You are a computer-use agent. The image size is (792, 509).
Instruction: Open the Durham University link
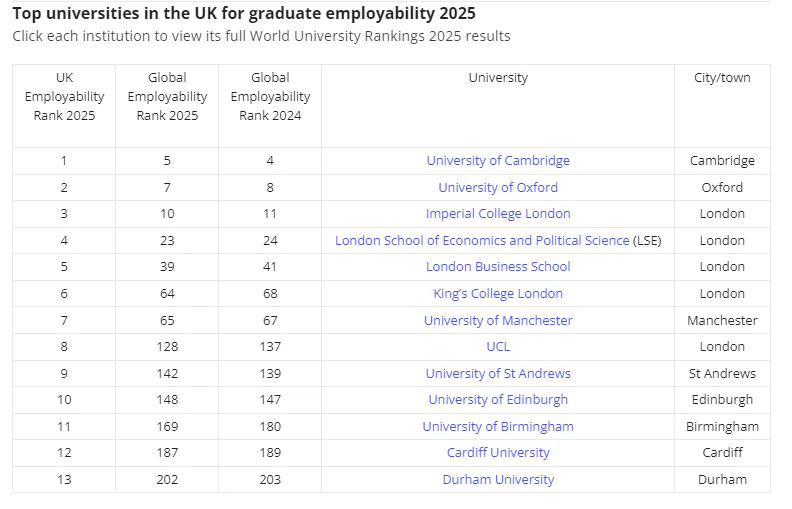coord(498,479)
